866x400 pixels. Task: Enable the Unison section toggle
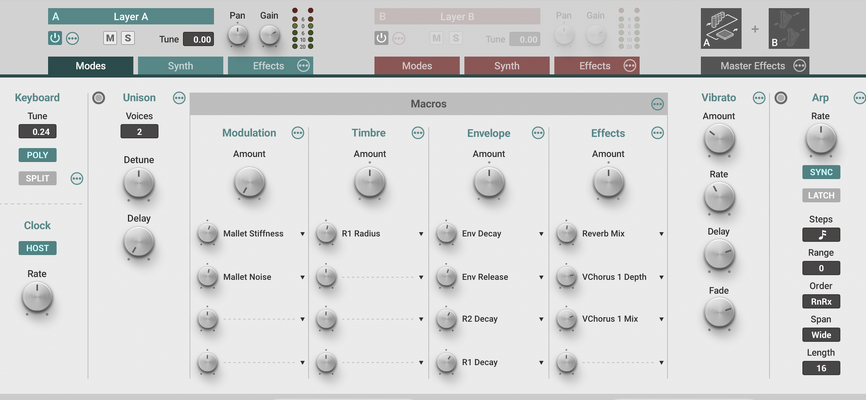coord(98,98)
